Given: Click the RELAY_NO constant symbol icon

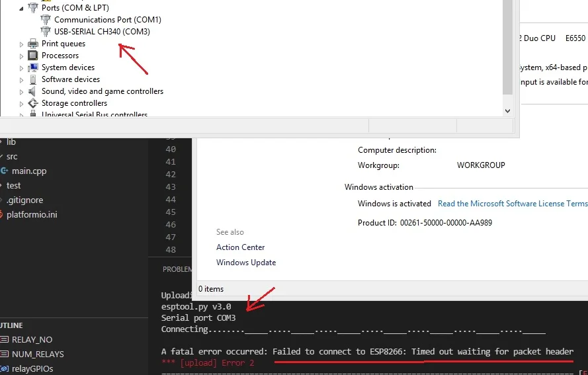Looking at the screenshot, I should (4, 339).
